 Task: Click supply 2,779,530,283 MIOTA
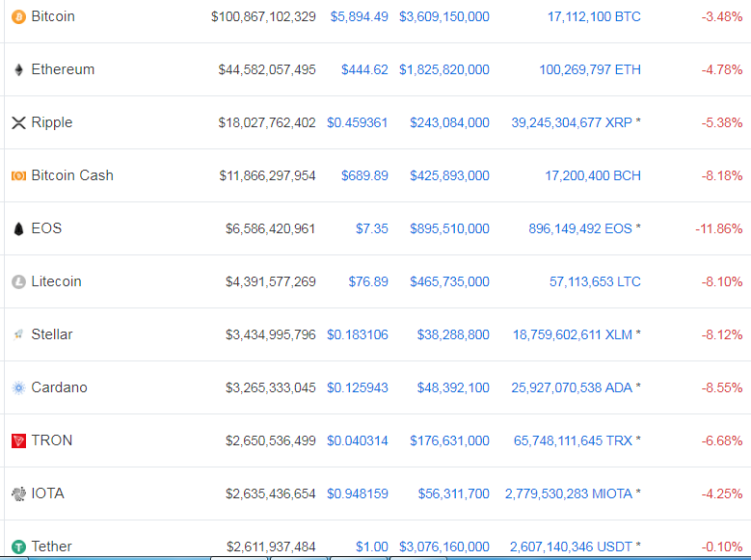coord(569,493)
